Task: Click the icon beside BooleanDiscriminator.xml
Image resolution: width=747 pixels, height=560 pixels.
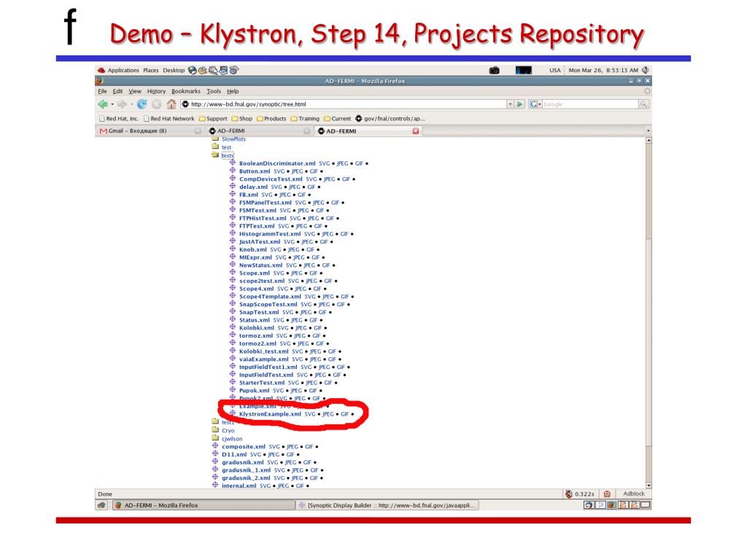Action: (233, 163)
